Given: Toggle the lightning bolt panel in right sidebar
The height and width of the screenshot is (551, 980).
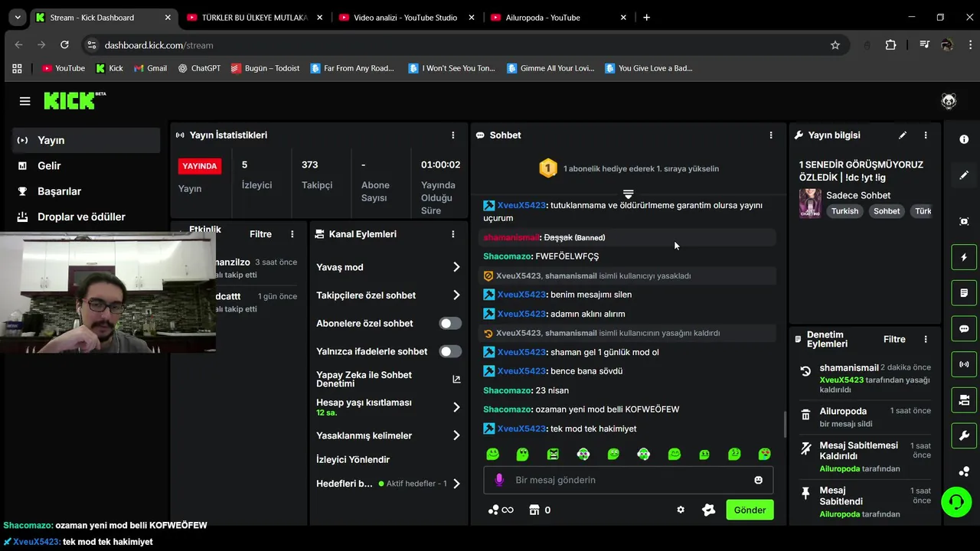Looking at the screenshot, I should pyautogui.click(x=964, y=257).
